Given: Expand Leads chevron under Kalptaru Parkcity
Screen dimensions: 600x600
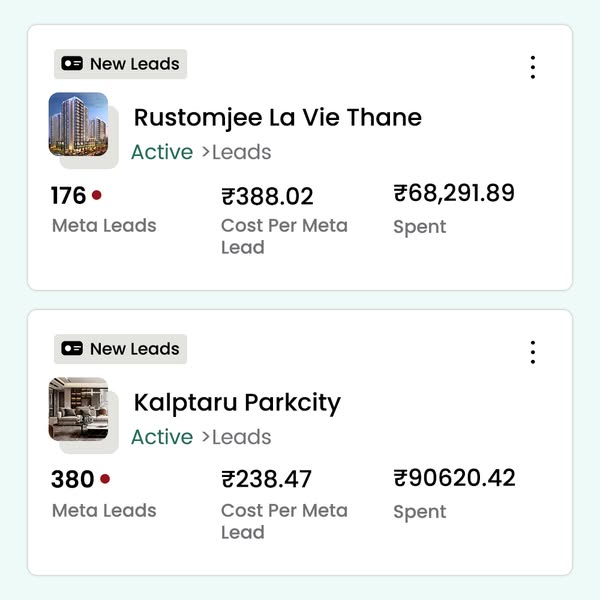Looking at the screenshot, I should [206, 438].
